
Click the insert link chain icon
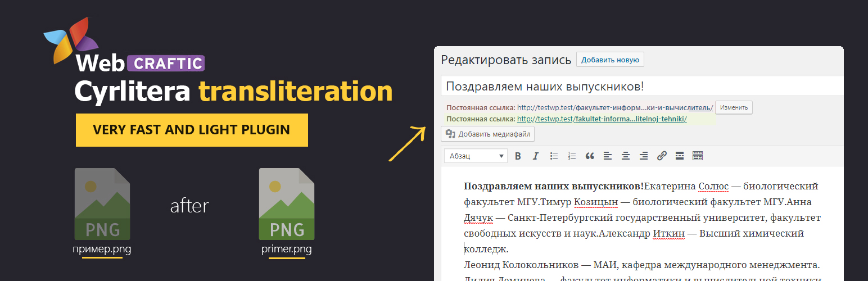[662, 156]
